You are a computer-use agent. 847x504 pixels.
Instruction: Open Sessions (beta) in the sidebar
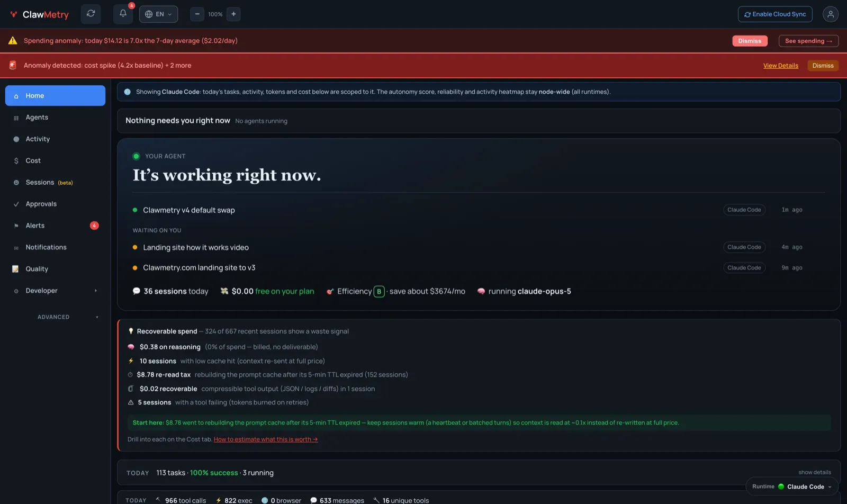55,183
